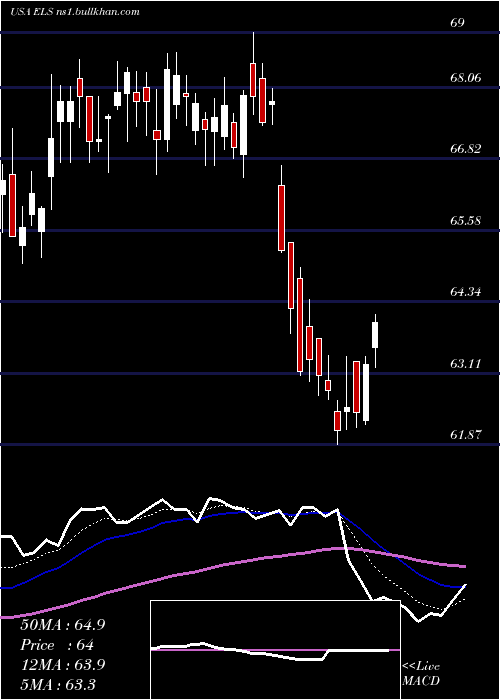Click the 68.06 price level label

coord(466,78)
